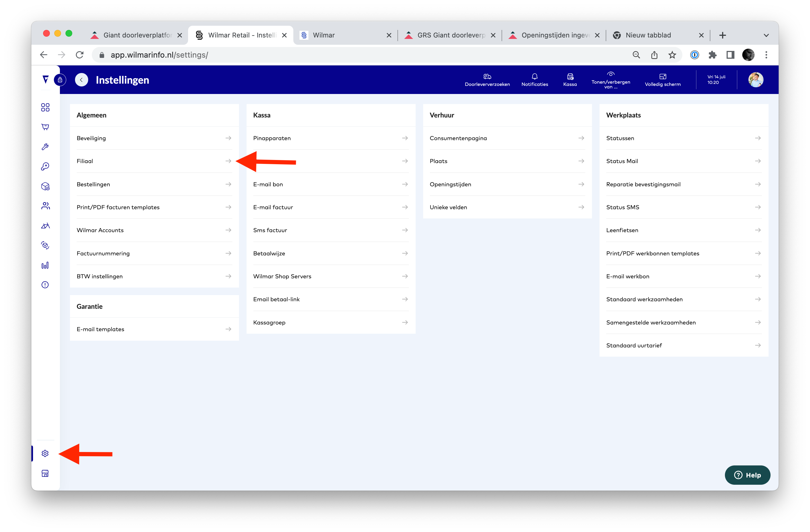Image resolution: width=810 pixels, height=532 pixels.
Task: Expand the browser tab list chevron
Action: (766, 35)
